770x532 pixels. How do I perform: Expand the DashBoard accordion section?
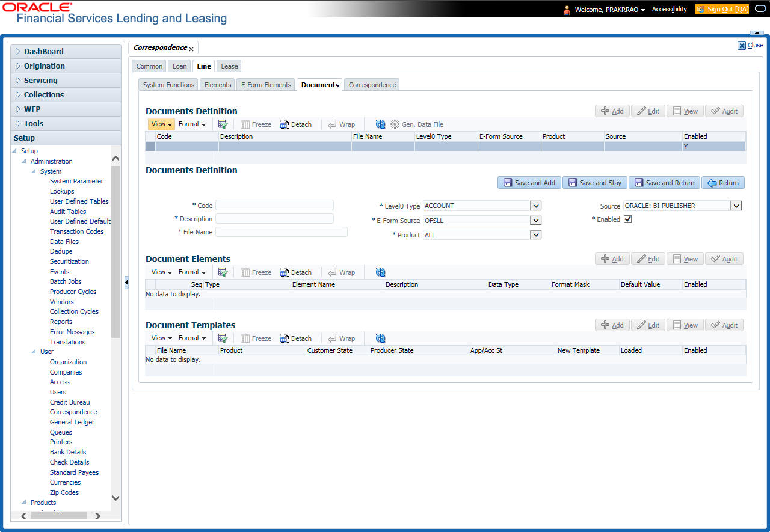66,52
